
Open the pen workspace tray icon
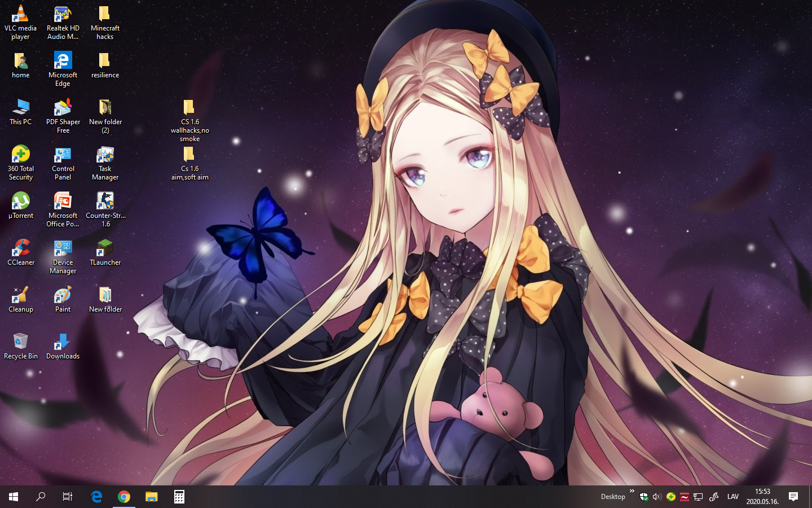coord(713,497)
